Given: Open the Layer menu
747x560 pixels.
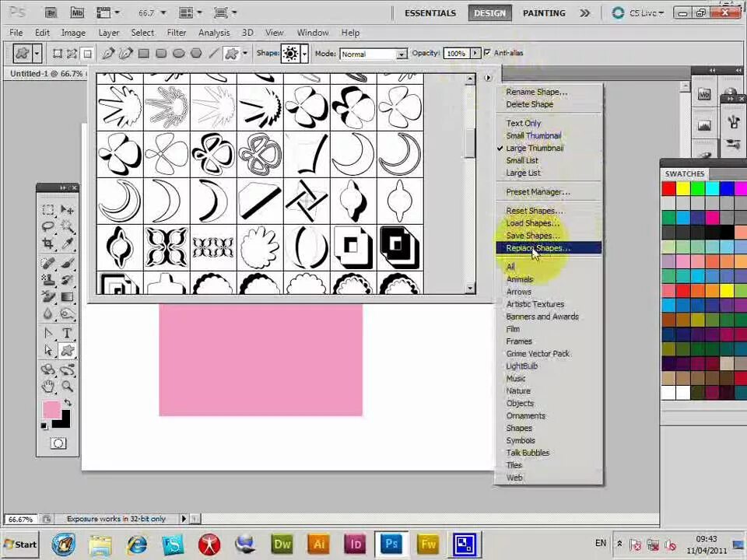Looking at the screenshot, I should coord(109,33).
